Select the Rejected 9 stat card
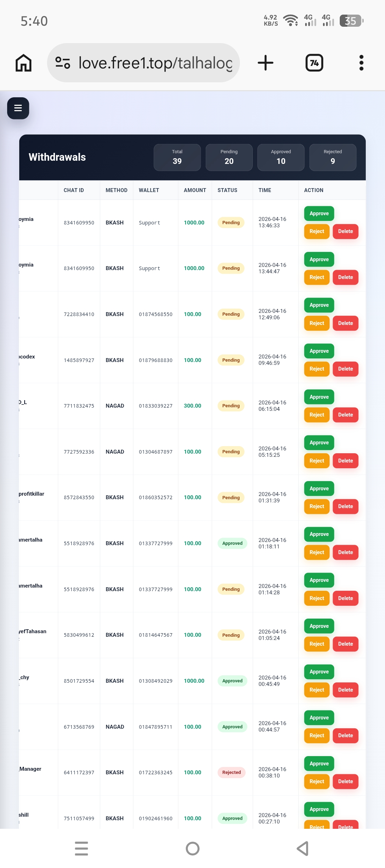The height and width of the screenshot is (868, 385). [333, 157]
